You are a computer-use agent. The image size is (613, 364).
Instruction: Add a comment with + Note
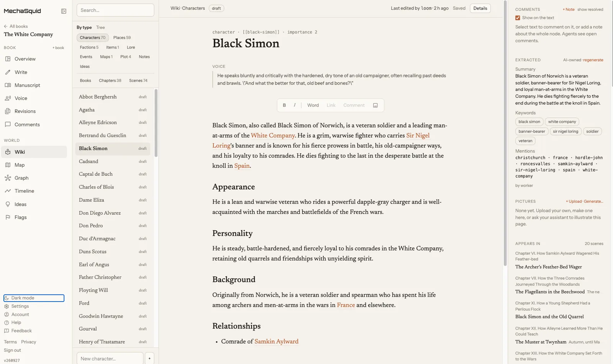(x=569, y=10)
